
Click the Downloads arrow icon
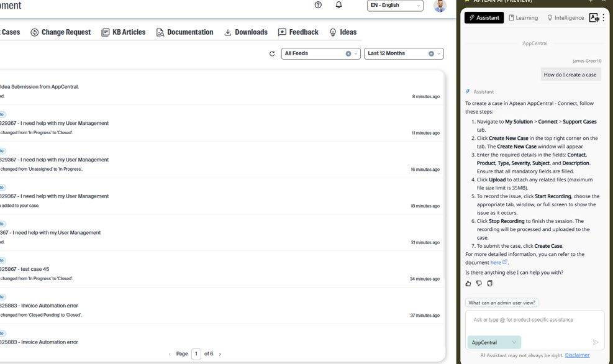[227, 32]
